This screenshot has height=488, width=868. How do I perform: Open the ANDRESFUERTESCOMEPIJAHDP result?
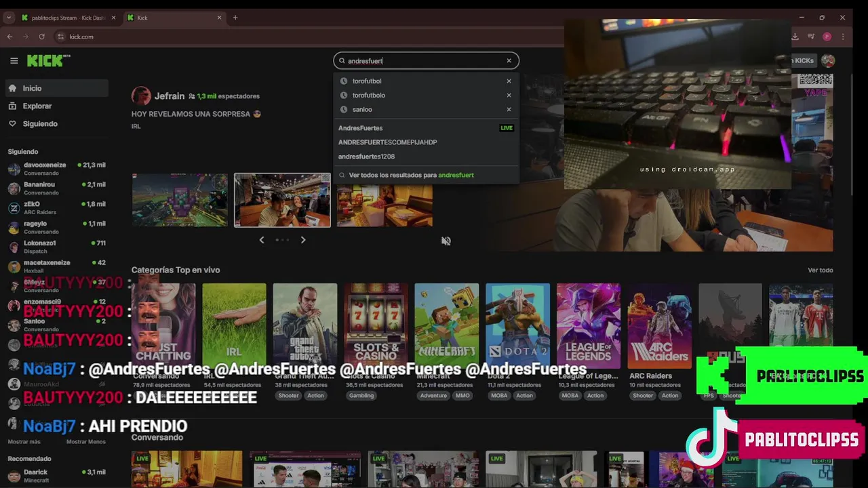point(426,142)
